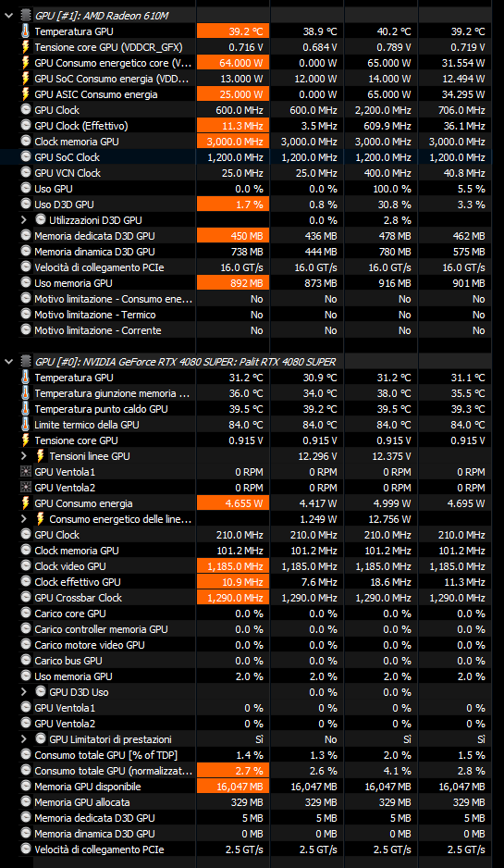The width and height of the screenshot is (504, 868).
Task: Click the thermometer icon beside Temperatura GPU Radeon
Action: 26,31
